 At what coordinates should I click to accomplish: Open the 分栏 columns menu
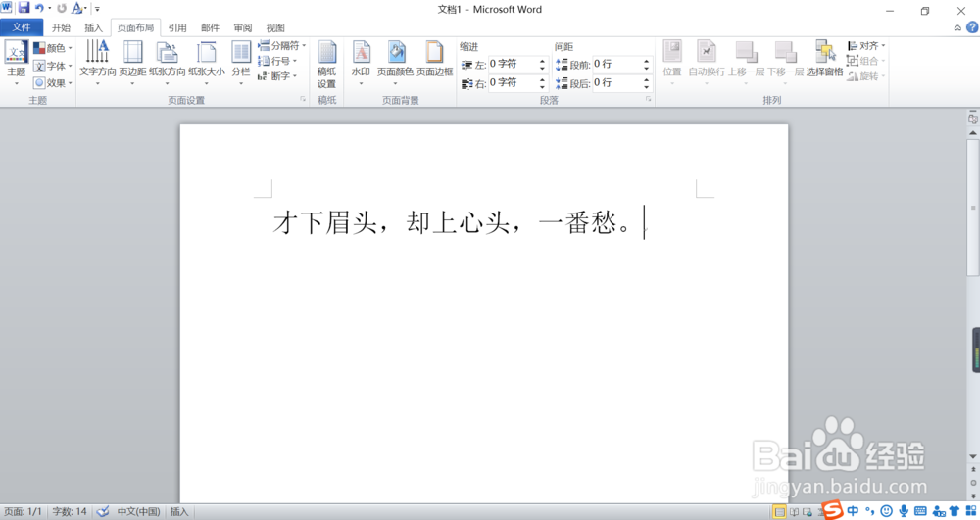point(241,63)
